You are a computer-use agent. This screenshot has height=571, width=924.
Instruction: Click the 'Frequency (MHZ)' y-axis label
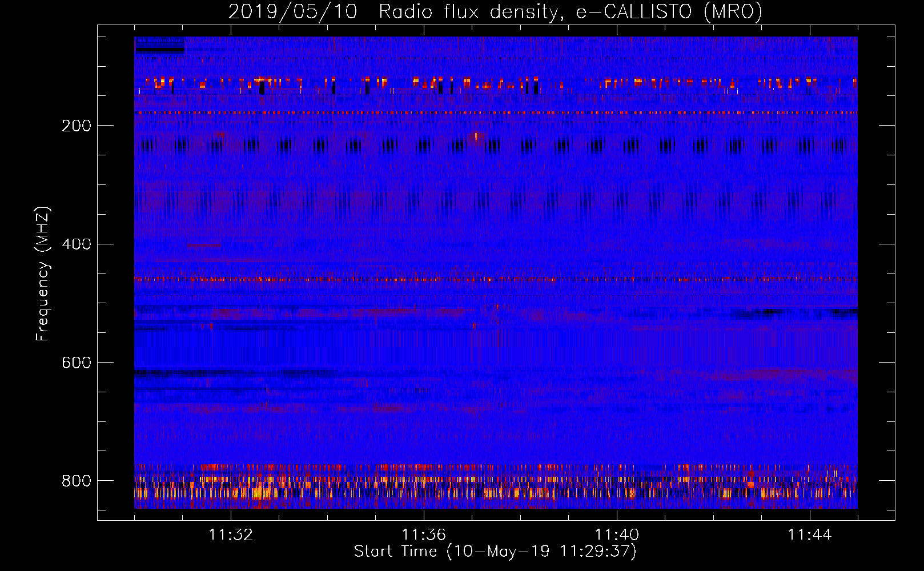click(43, 274)
